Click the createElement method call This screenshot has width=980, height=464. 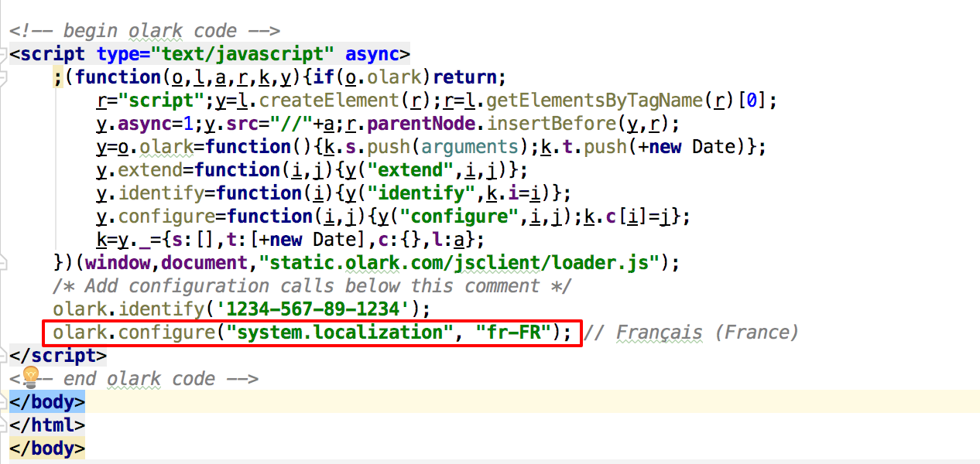click(328, 101)
